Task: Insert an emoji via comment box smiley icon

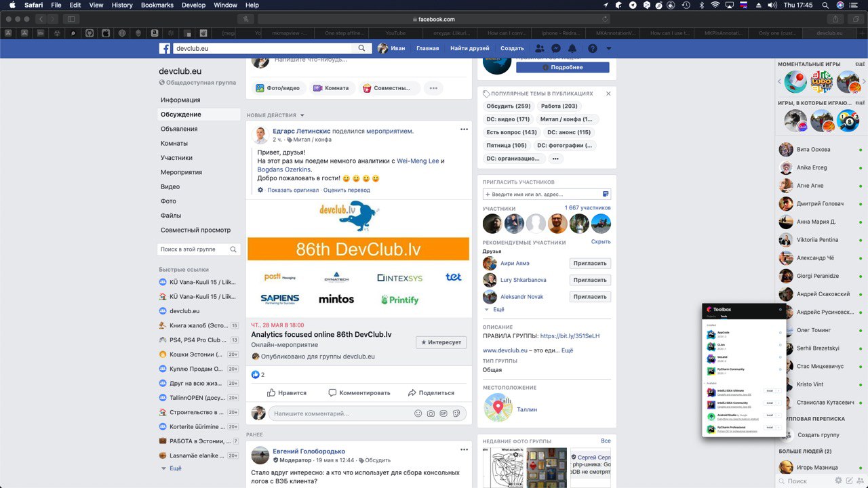Action: [418, 413]
